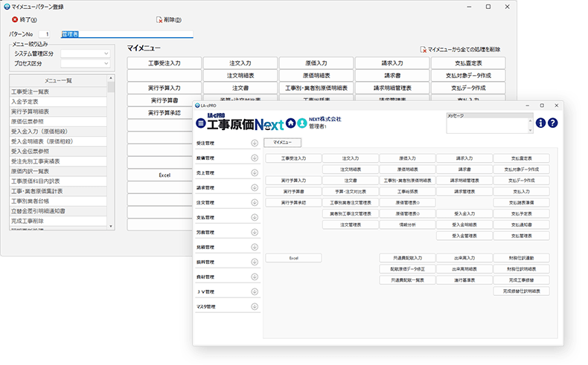Click the user profile icon
This screenshot has width=588, height=365.
tap(302, 123)
